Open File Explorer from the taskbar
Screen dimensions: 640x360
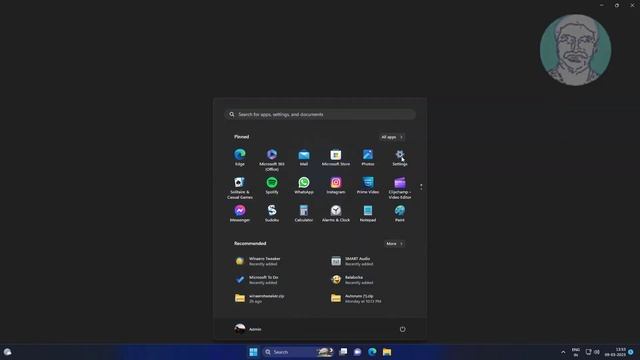pyautogui.click(x=387, y=352)
